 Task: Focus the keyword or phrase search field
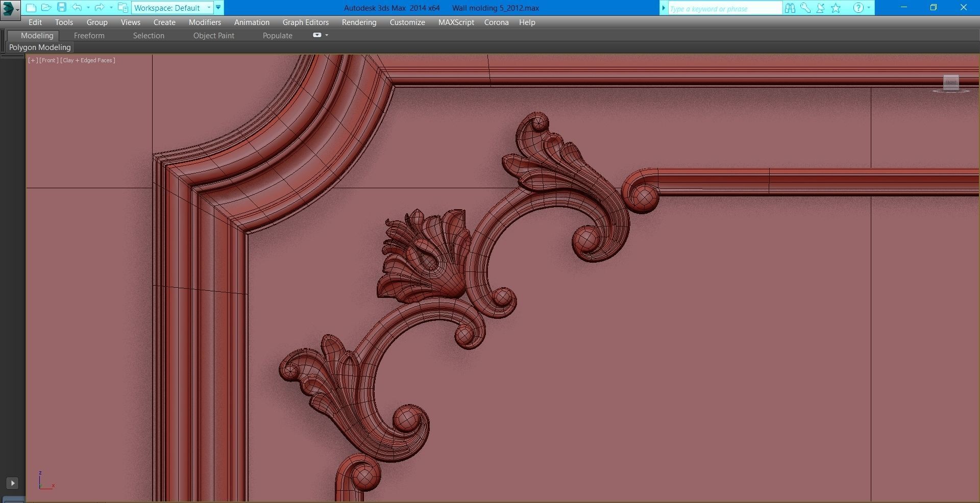(x=725, y=8)
